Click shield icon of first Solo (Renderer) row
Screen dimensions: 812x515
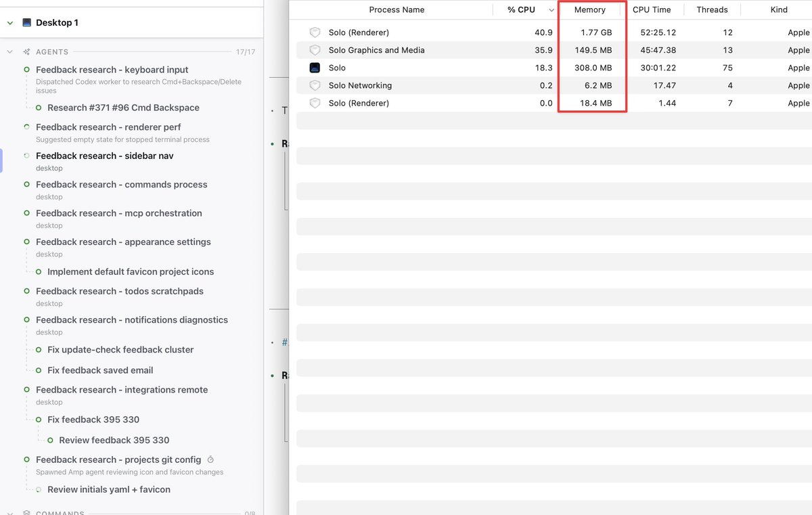click(315, 32)
